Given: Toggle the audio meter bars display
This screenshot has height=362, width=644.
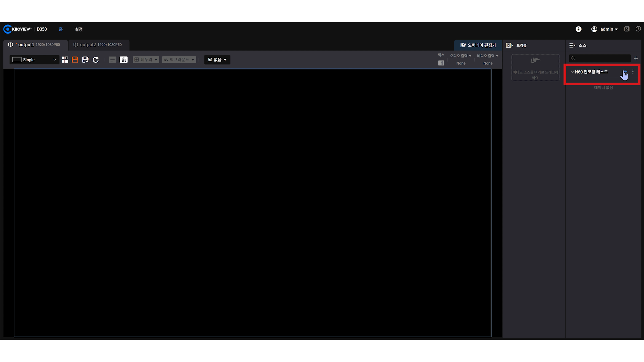Looking at the screenshot, I should click(124, 60).
